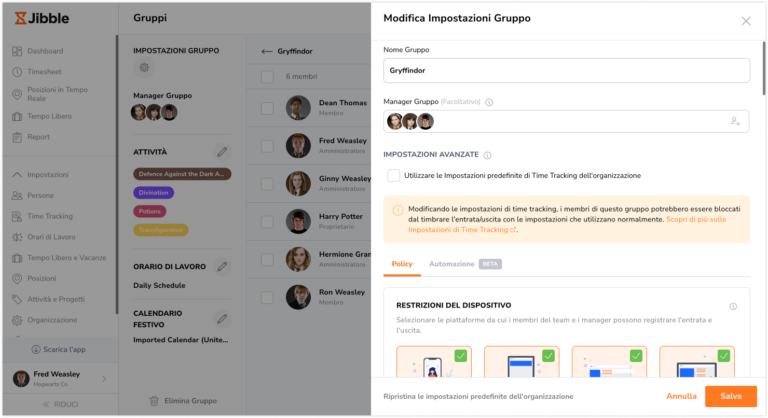Collapse sidebar with Riduci
The height and width of the screenshot is (418, 768).
[x=61, y=404]
